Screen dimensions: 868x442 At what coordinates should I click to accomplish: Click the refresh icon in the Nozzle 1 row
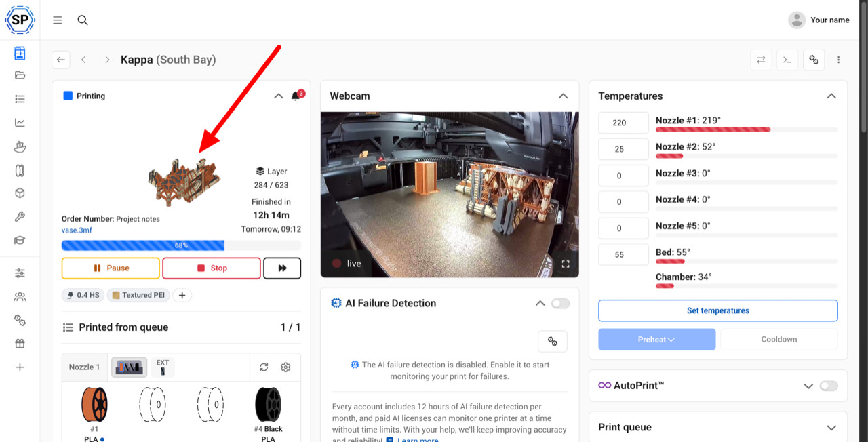tap(264, 367)
